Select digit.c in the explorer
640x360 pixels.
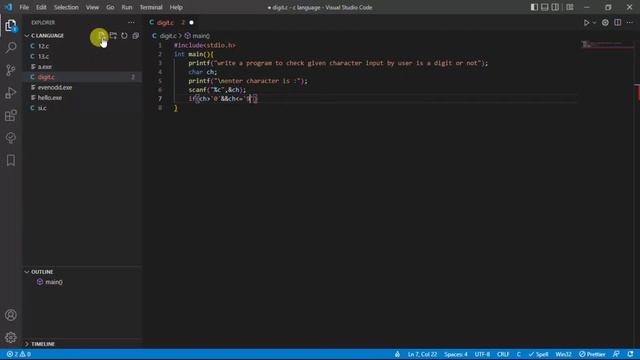82,77
